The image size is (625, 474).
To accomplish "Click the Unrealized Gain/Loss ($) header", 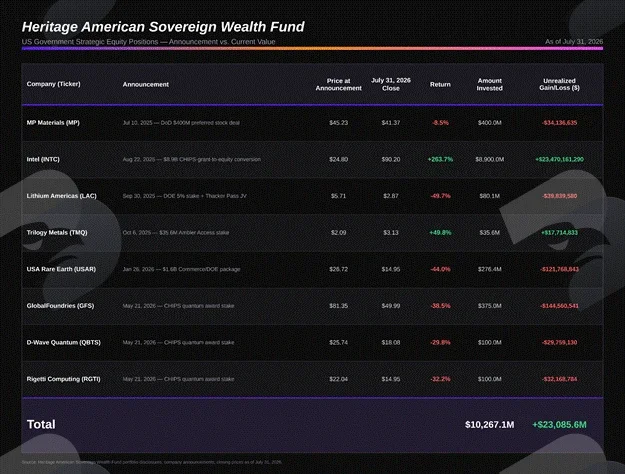I will coord(559,84).
